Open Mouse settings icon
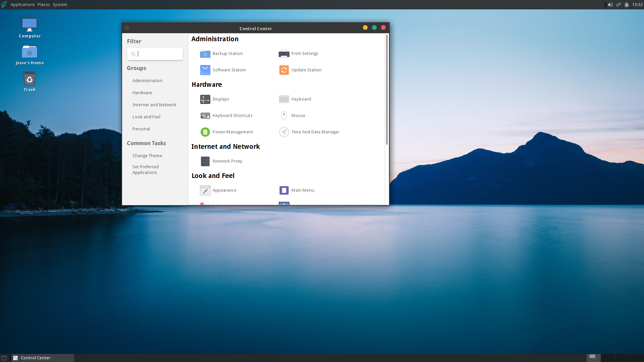Viewport: 644px width, 362px height. coord(284,116)
